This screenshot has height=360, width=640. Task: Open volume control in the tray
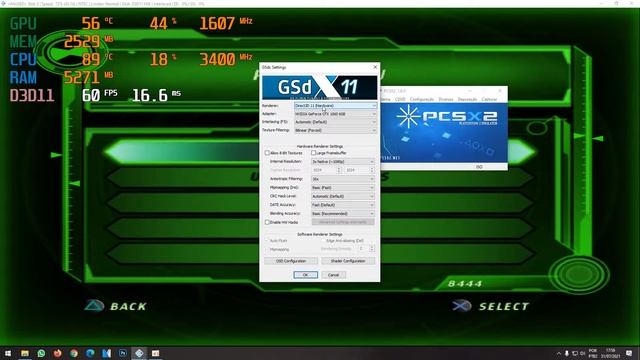tap(582, 353)
